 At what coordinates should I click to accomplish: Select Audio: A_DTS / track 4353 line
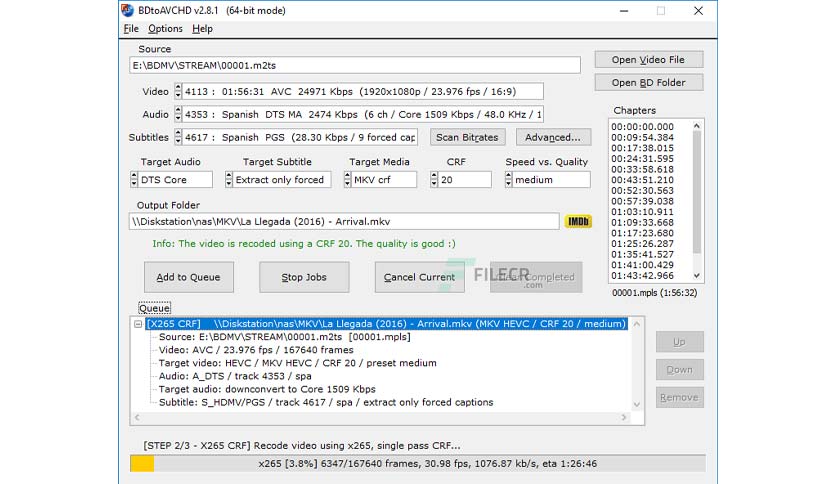coord(235,376)
